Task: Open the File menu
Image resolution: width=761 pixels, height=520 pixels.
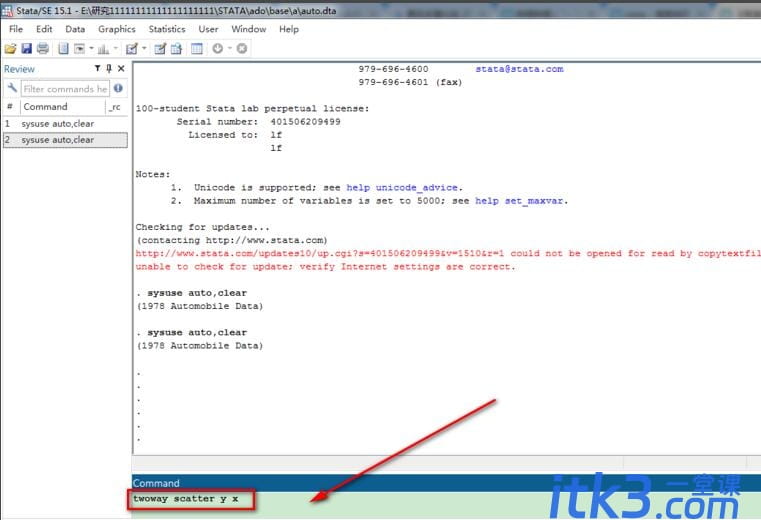Action: click(x=16, y=29)
